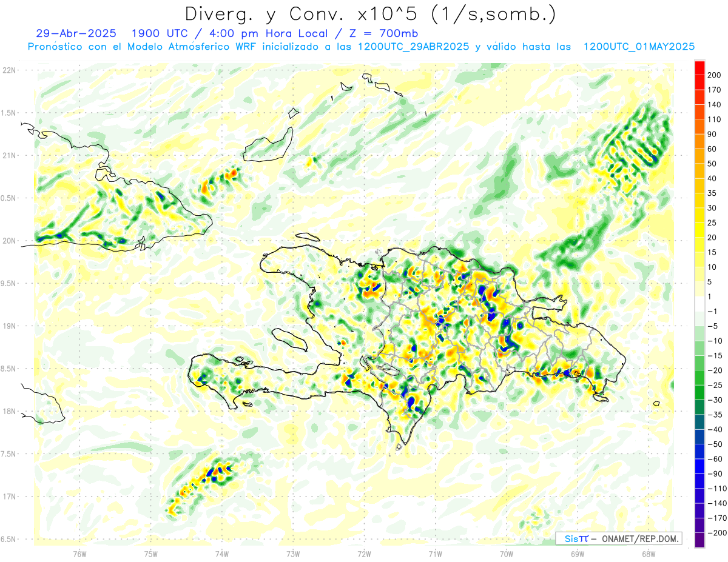
Task: Click the "21N" latitude label
Action: pos(8,155)
